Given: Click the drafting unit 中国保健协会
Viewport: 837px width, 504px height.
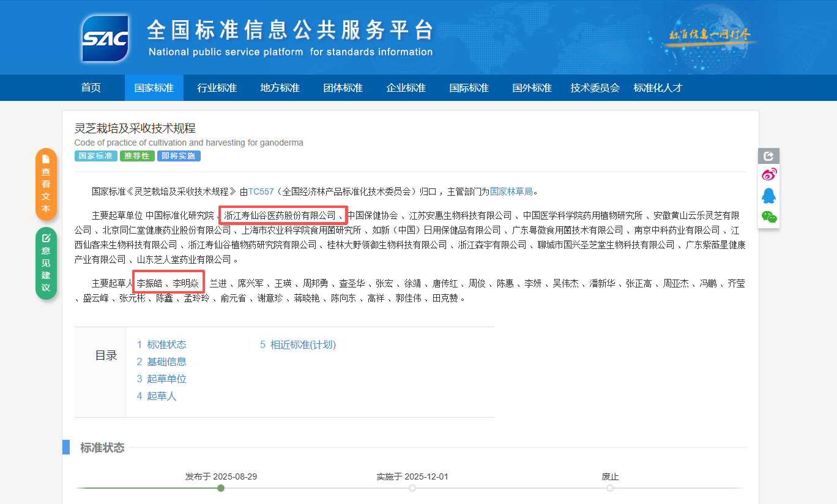Looking at the screenshot, I should (x=373, y=215).
